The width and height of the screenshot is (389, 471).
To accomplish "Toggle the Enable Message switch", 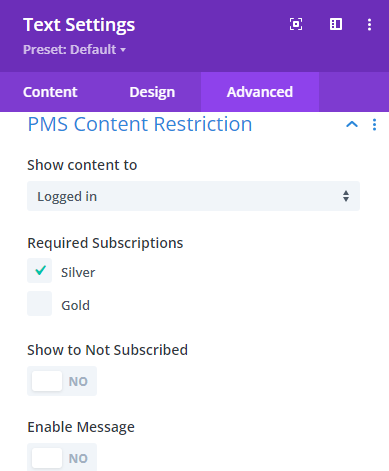I will click(62, 457).
